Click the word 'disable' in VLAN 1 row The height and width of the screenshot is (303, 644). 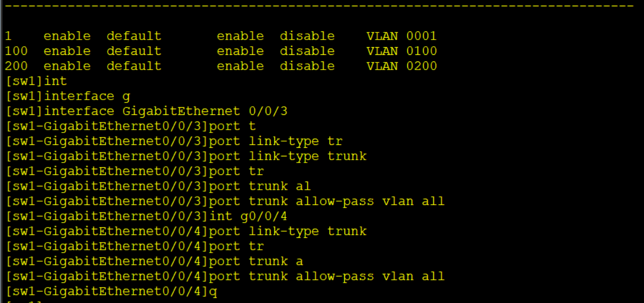tap(307, 36)
